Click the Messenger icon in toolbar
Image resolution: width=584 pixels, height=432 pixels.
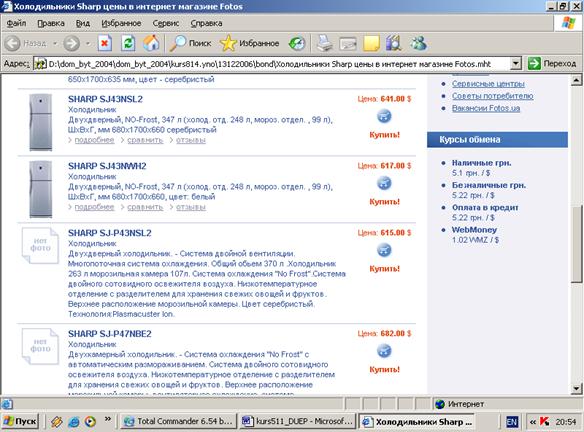pos(419,43)
